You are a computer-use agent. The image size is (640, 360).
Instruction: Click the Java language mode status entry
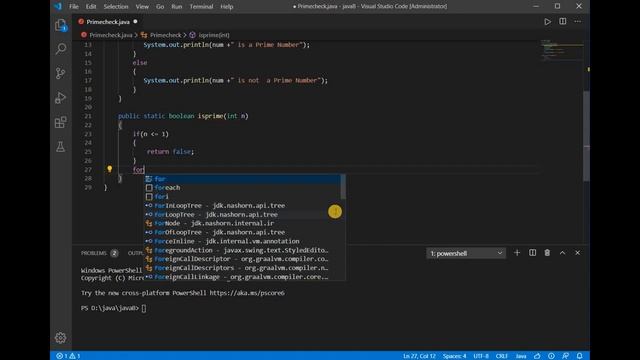click(521, 356)
